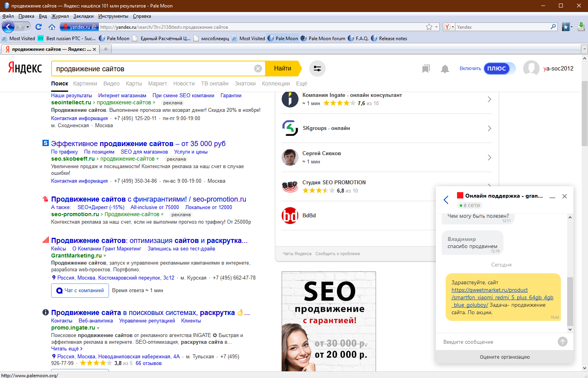Minimize the Онлайн поддержка chat
The image size is (588, 378).
(553, 196)
